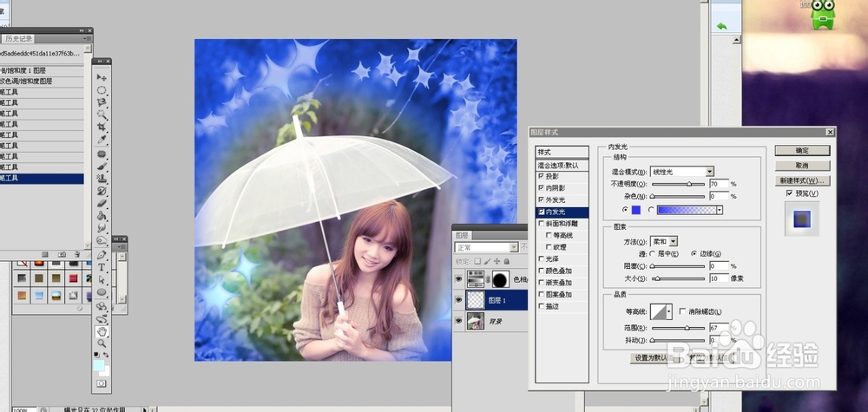Screen dimensions: 868x412
Task: Create new snapshot camera icon in History
Action: click(x=62, y=254)
